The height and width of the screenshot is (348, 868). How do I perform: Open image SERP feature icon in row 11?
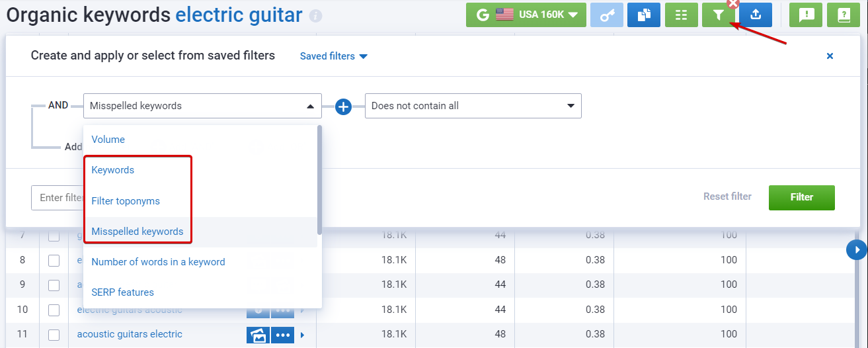258,335
